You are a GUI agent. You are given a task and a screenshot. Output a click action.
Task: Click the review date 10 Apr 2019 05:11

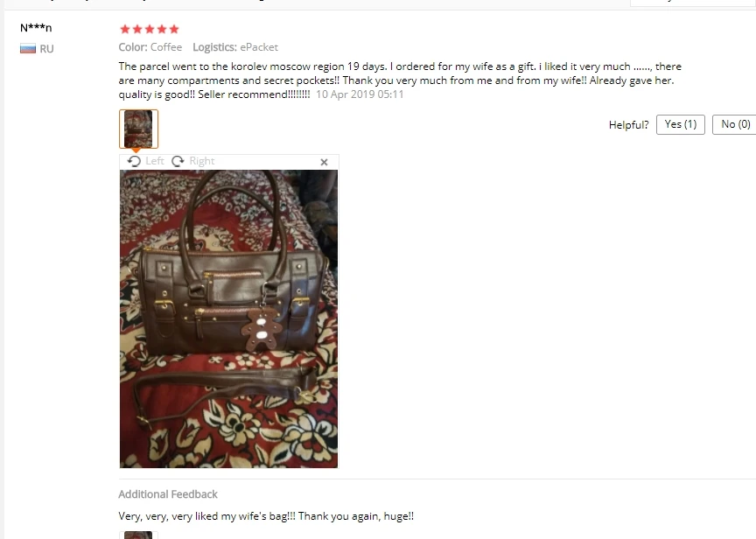point(360,94)
